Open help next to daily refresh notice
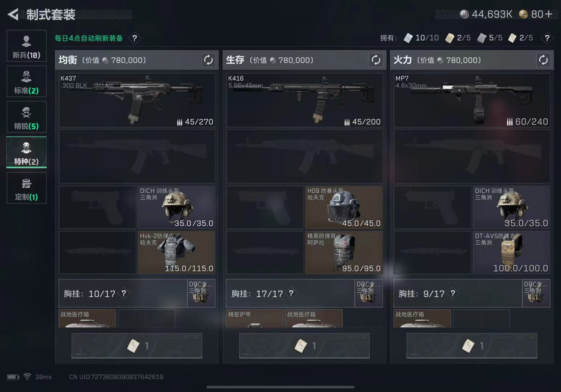This screenshot has height=392, width=561. coord(135,38)
